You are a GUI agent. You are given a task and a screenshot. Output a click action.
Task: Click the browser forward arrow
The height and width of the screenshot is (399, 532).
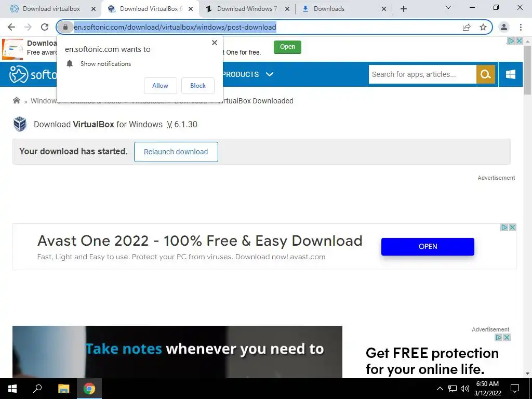pyautogui.click(x=28, y=27)
